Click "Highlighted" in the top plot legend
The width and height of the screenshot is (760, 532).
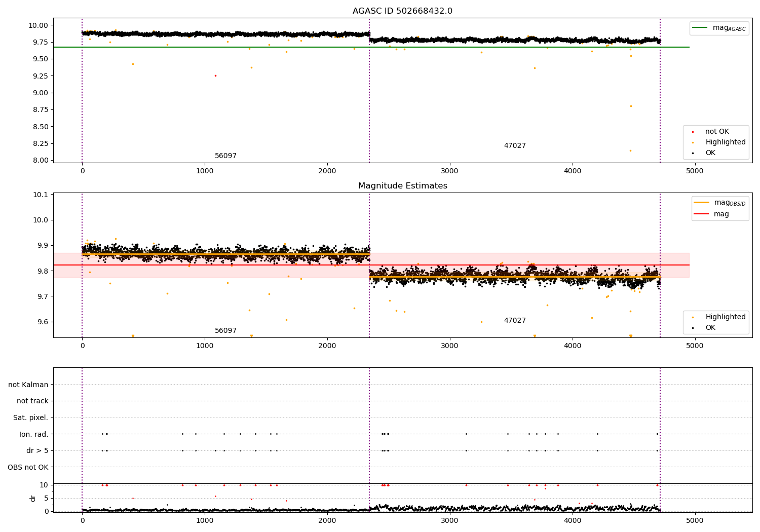pyautogui.click(x=726, y=142)
